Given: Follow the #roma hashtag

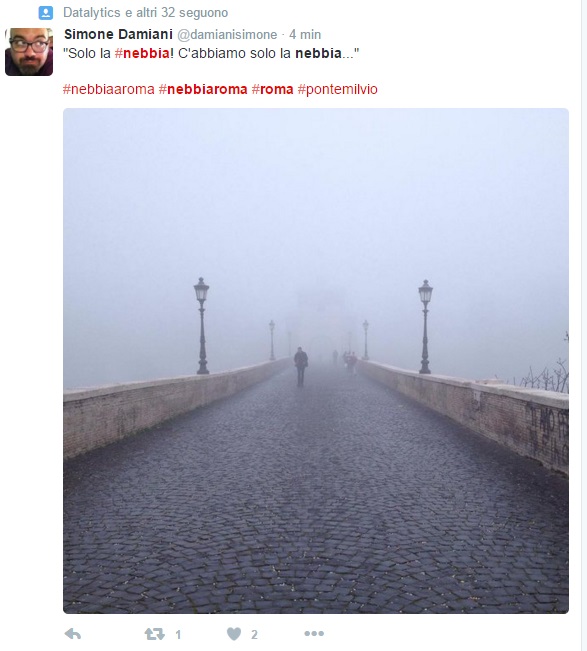Looking at the screenshot, I should 272,89.
